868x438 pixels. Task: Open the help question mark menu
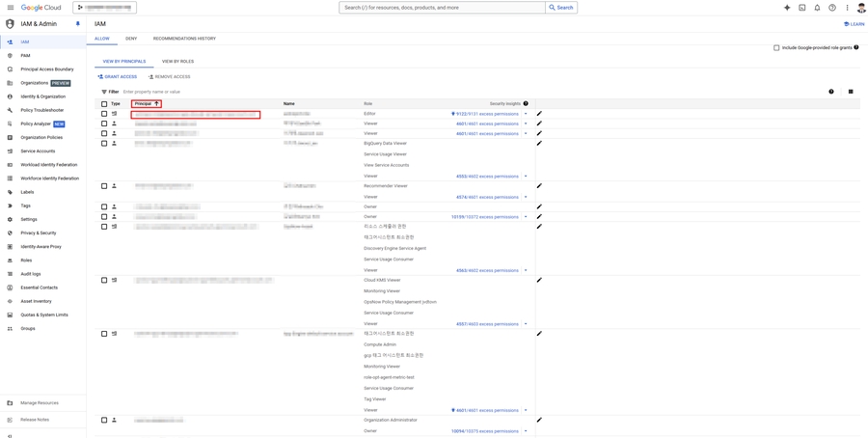pyautogui.click(x=832, y=8)
